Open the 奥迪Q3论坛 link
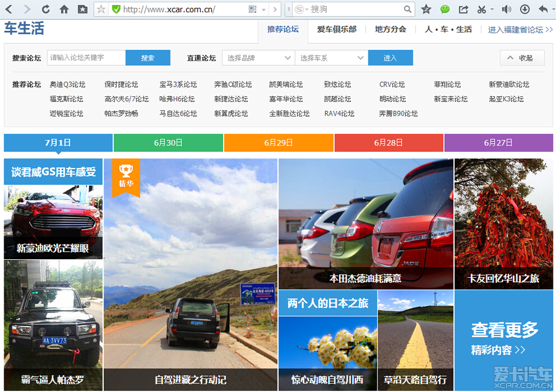This screenshot has width=556, height=392. tap(67, 85)
